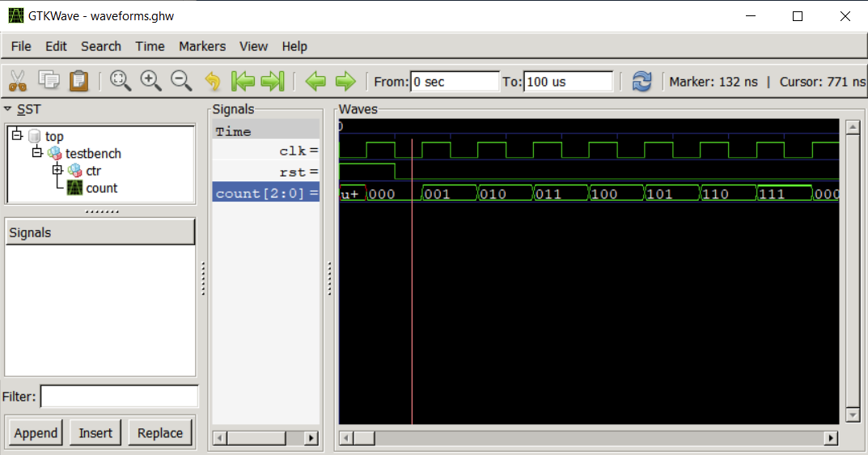Image resolution: width=868 pixels, height=455 pixels.
Task: Click the horizontal scrollbar under the waves
Action: (588, 438)
